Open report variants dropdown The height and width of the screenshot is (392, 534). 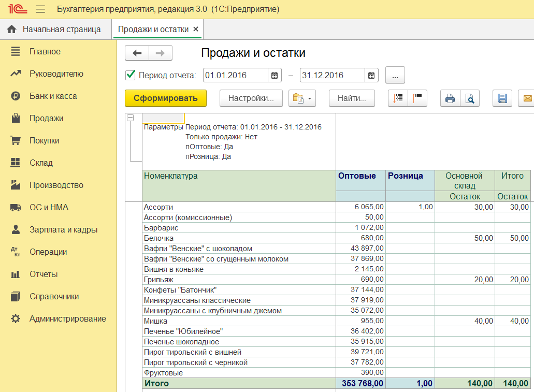click(302, 98)
